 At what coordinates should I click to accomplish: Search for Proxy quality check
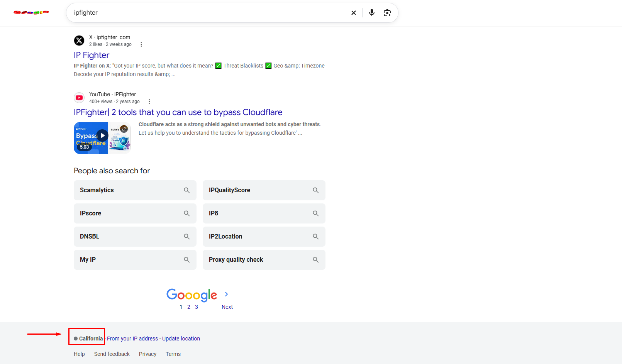pos(264,260)
